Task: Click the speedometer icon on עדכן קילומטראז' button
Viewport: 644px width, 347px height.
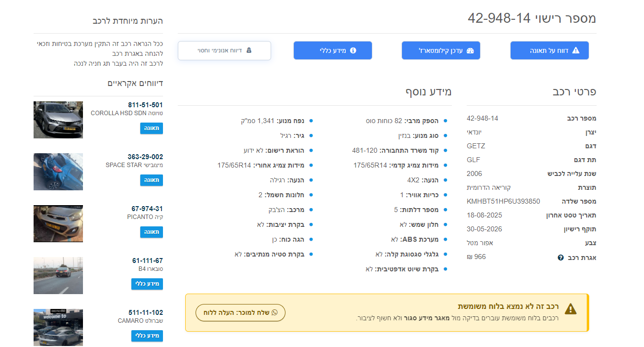Action: click(x=470, y=50)
